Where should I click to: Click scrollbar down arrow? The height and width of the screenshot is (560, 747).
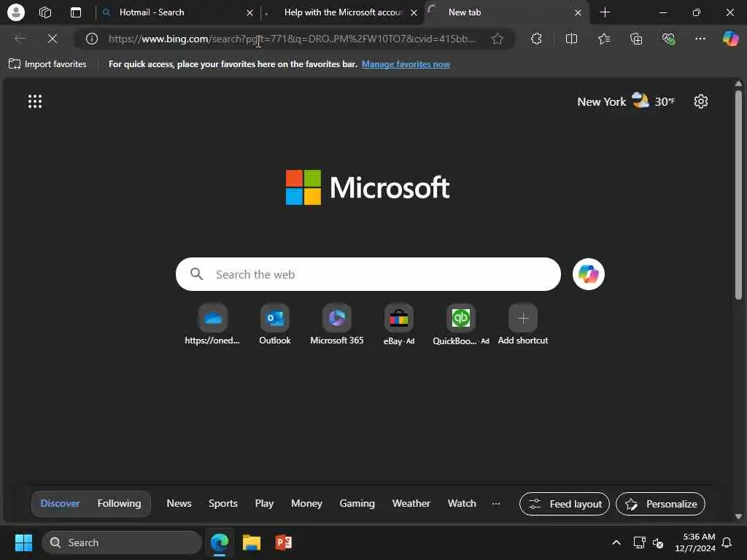(x=738, y=516)
